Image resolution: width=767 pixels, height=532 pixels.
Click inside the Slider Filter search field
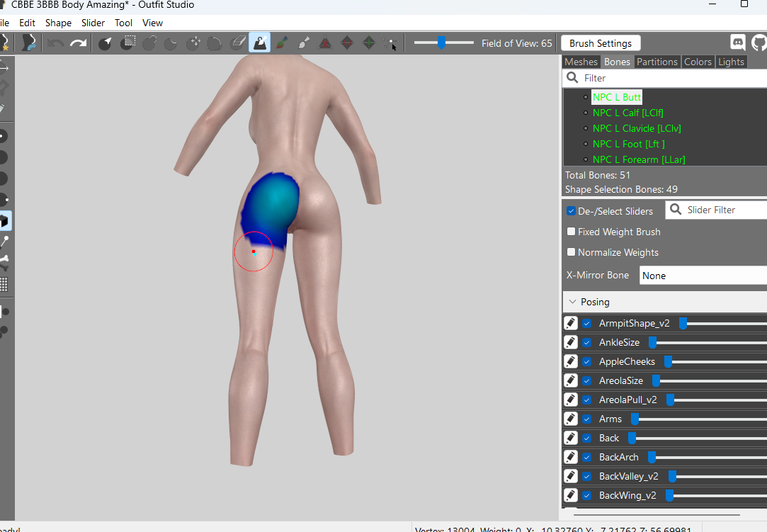(x=715, y=210)
